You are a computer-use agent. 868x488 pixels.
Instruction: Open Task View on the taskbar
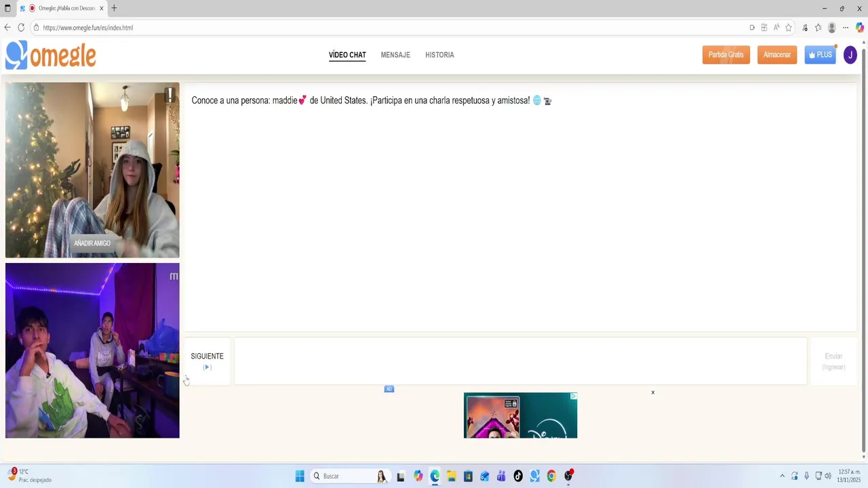[401, 476]
